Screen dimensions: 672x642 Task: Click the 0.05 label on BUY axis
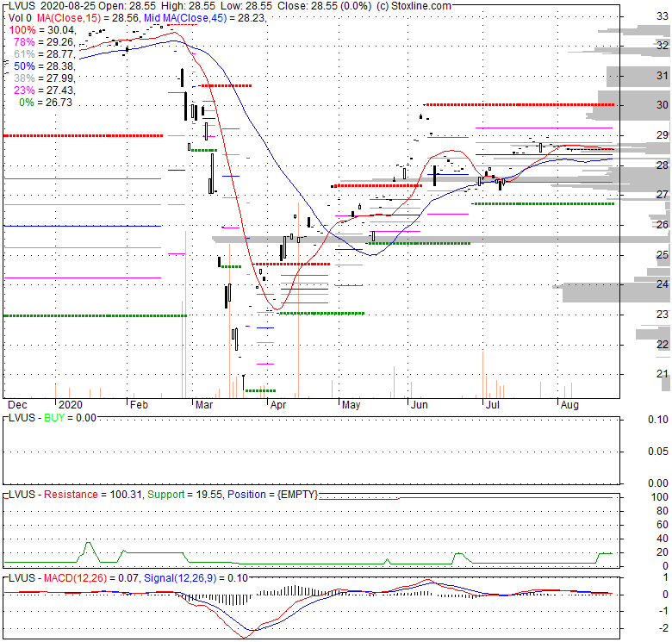pos(658,452)
